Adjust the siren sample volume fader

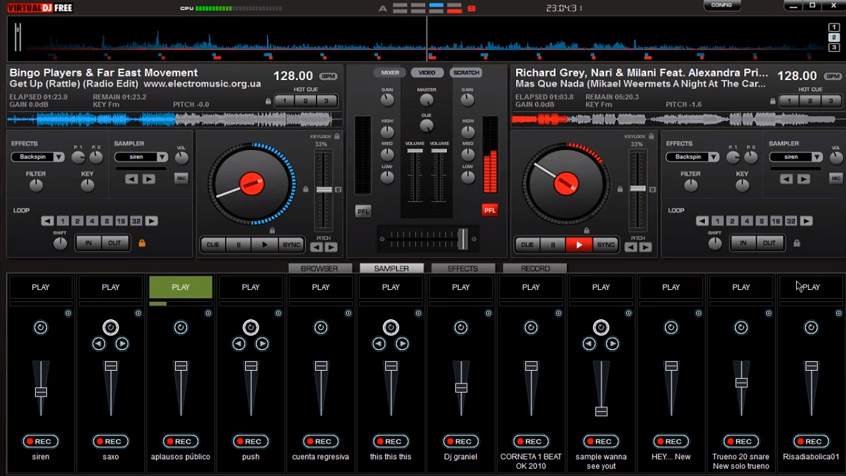pyautogui.click(x=41, y=392)
